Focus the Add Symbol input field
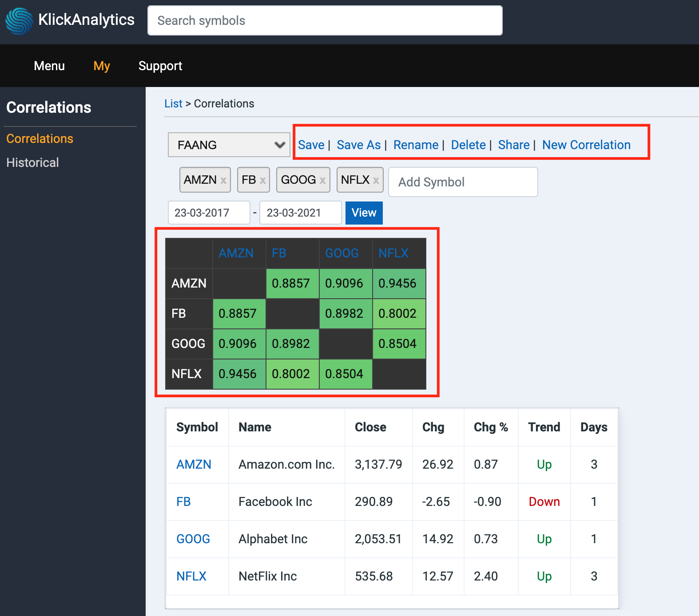 [x=463, y=182]
